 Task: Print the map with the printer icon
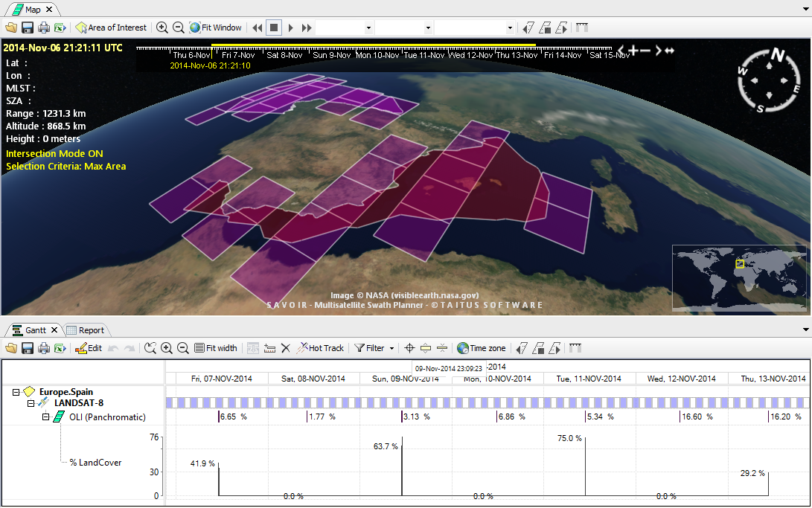(x=44, y=28)
